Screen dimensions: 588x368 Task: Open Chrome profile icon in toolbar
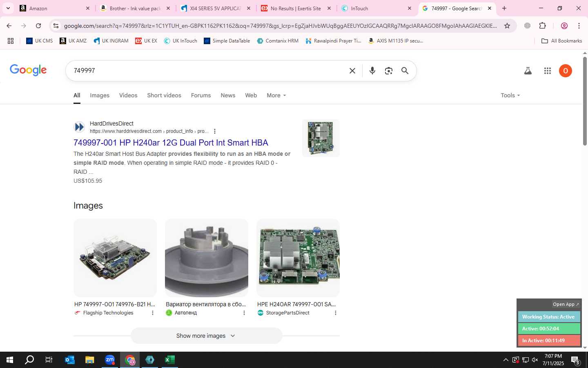point(564,26)
